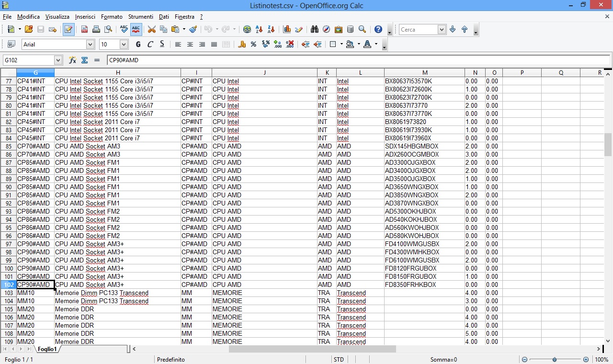The height and width of the screenshot is (364, 613).
Task: Open New document dropdown arrow
Action: (20, 29)
